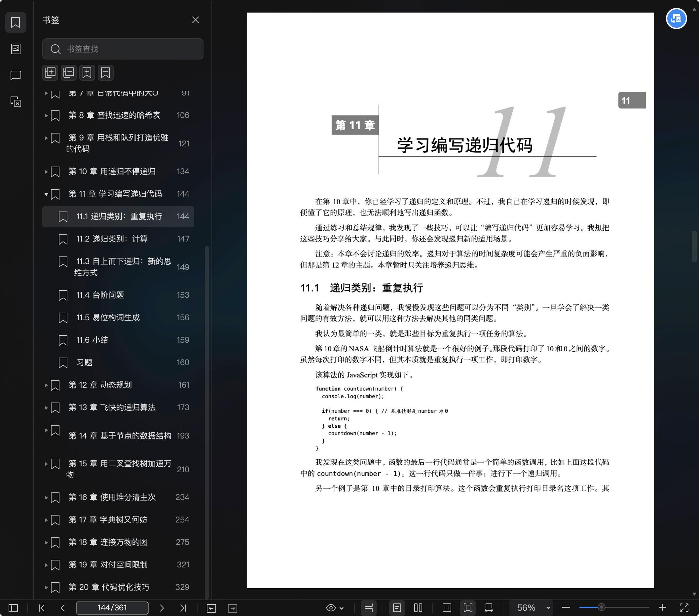Open bookmark 第 8 章 查找迅速的哈希表
The image size is (699, 616).
[118, 115]
